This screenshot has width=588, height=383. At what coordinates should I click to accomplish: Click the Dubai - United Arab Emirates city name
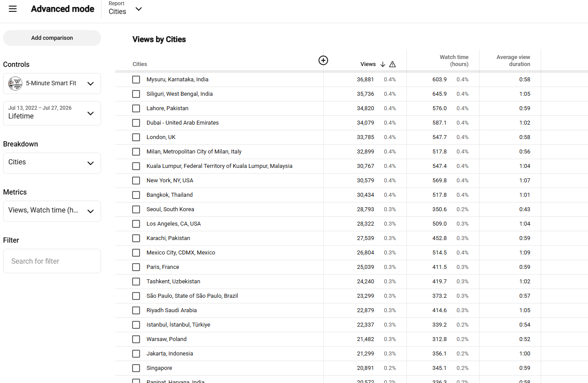tap(182, 123)
